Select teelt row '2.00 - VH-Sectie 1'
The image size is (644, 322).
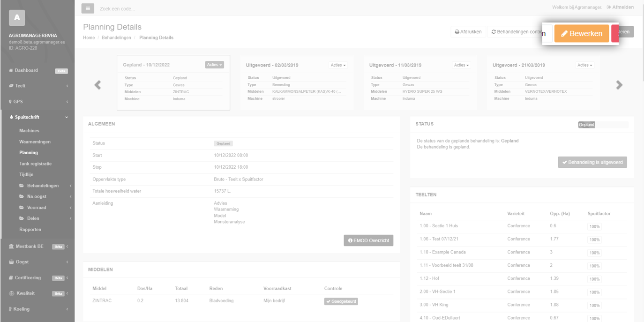(522, 292)
